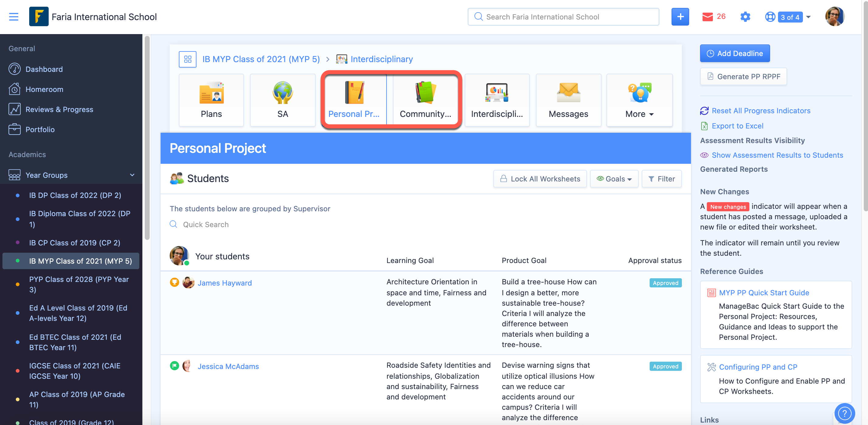Screen dimensions: 868x425
Task: Open the hamburger navigation menu
Action: tap(13, 16)
